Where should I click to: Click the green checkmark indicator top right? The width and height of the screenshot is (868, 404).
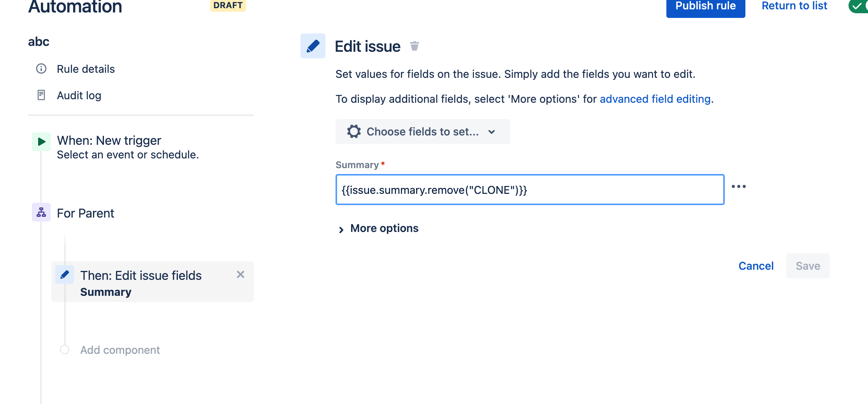click(x=858, y=6)
